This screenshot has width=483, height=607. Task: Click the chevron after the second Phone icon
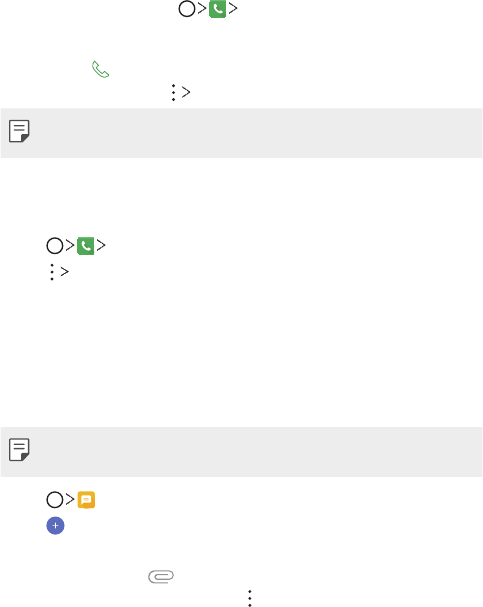coord(101,245)
